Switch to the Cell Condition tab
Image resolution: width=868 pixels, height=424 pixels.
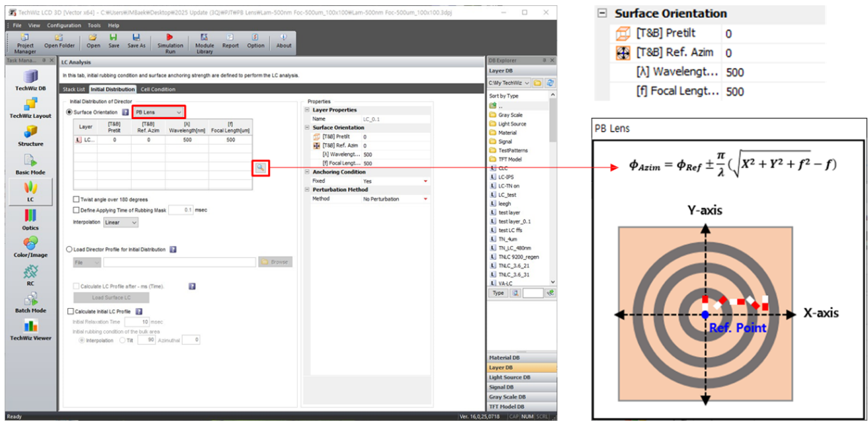click(x=158, y=89)
